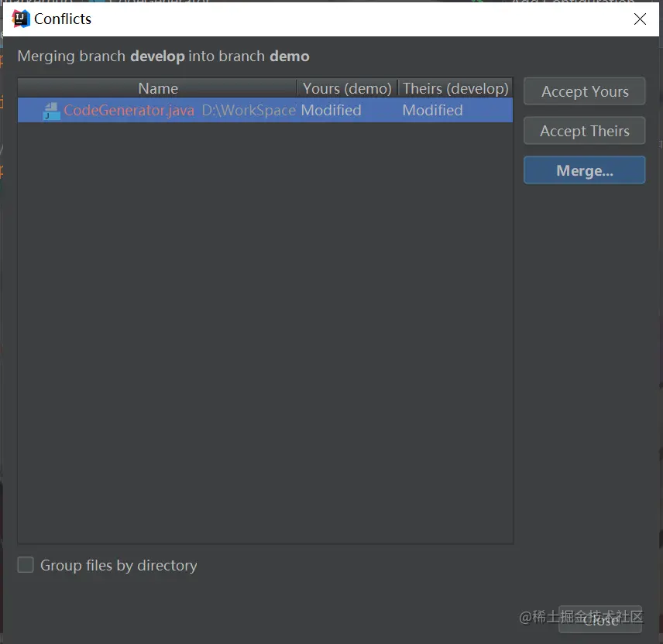
Task: Click the Accept Theirs button
Action: coord(584,131)
